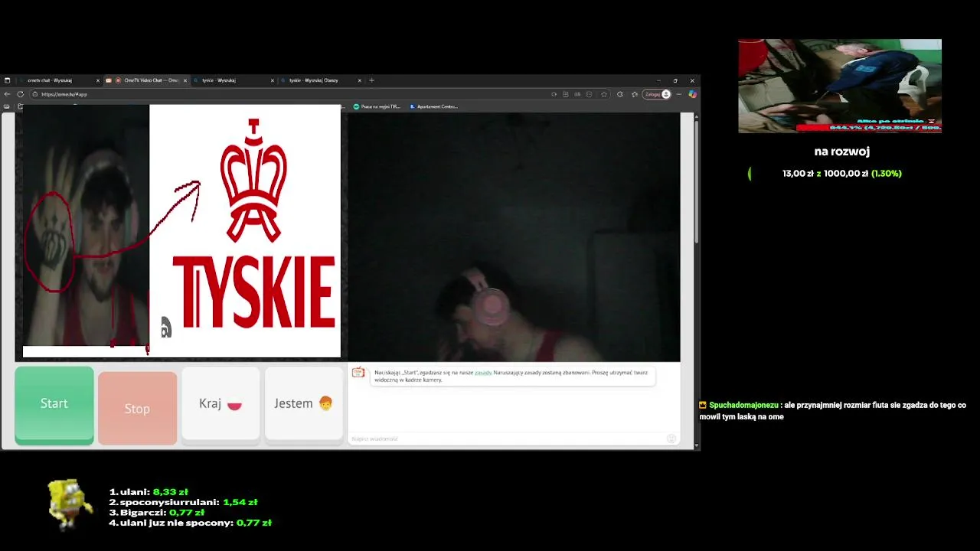
Task: Focus the chat message input field
Action: tap(505, 439)
